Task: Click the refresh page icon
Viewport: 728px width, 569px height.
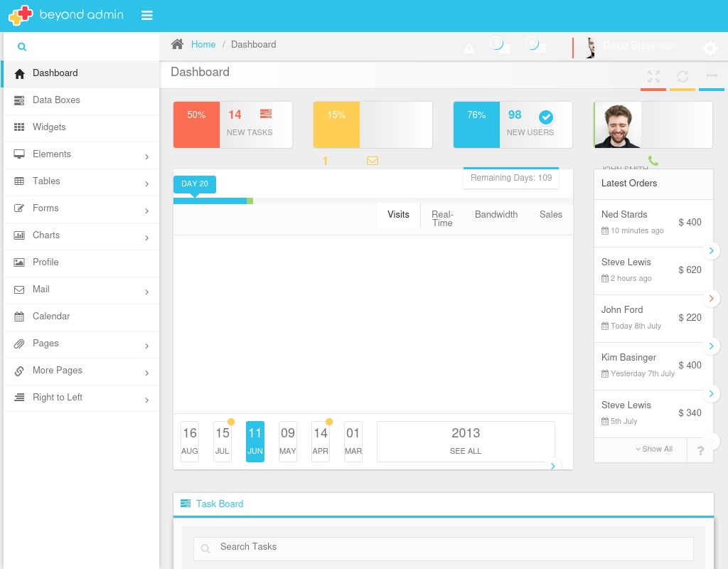Action: [x=682, y=76]
